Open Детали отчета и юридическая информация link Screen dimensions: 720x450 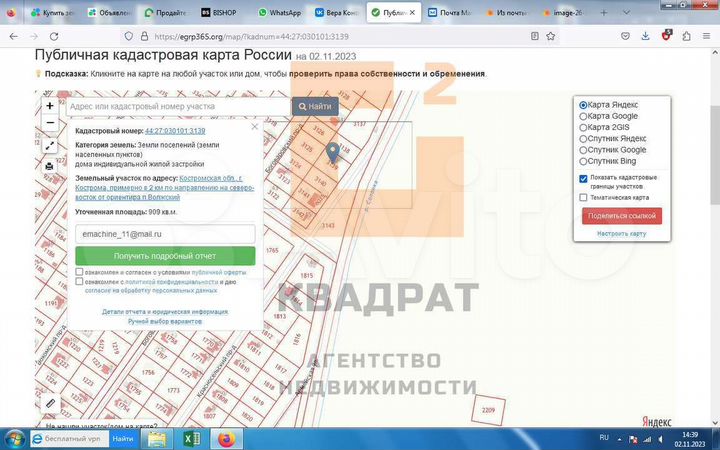coord(165,312)
